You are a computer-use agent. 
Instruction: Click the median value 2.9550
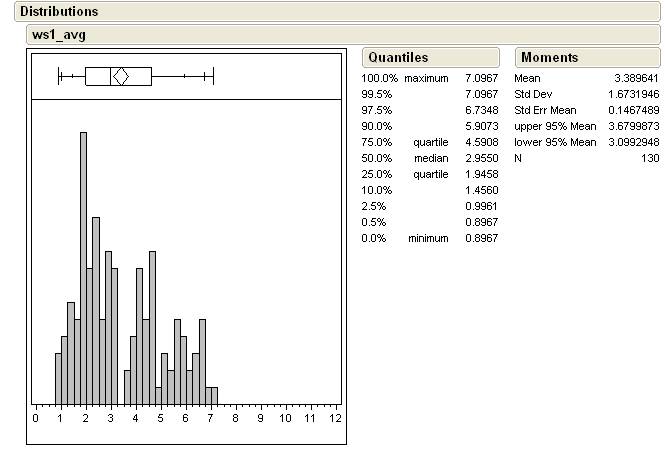click(481, 158)
